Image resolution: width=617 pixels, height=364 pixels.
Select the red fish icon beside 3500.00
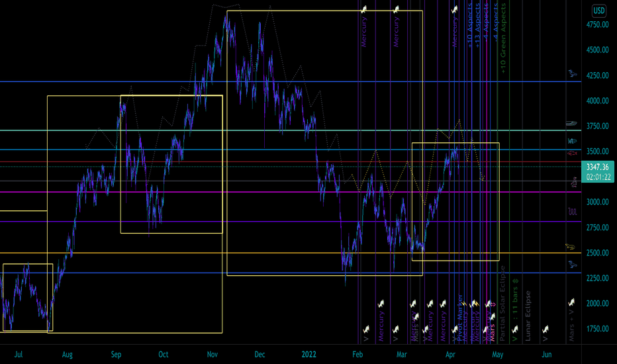click(572, 153)
